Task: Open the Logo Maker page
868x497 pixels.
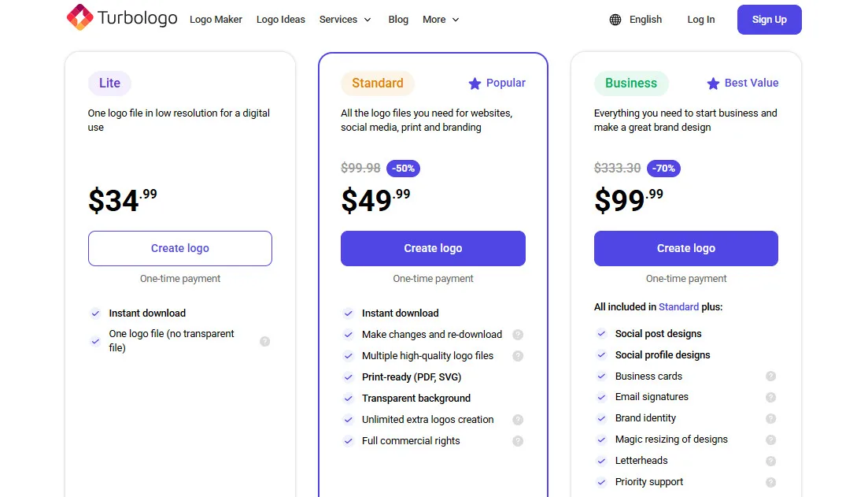Action: (216, 19)
